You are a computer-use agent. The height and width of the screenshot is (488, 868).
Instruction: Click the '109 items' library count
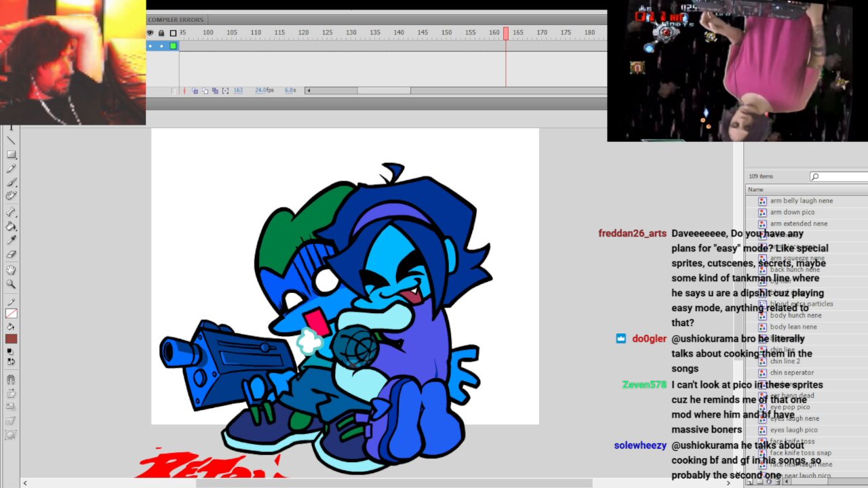pos(761,176)
